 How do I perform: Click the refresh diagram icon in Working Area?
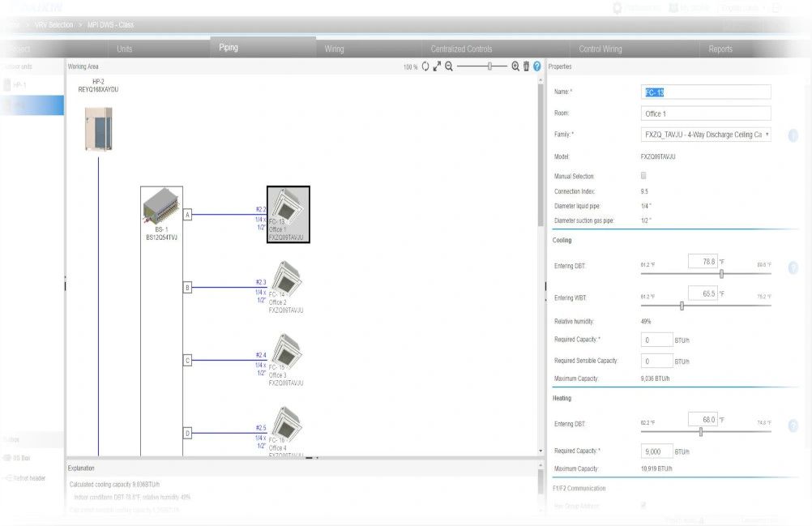(x=425, y=66)
